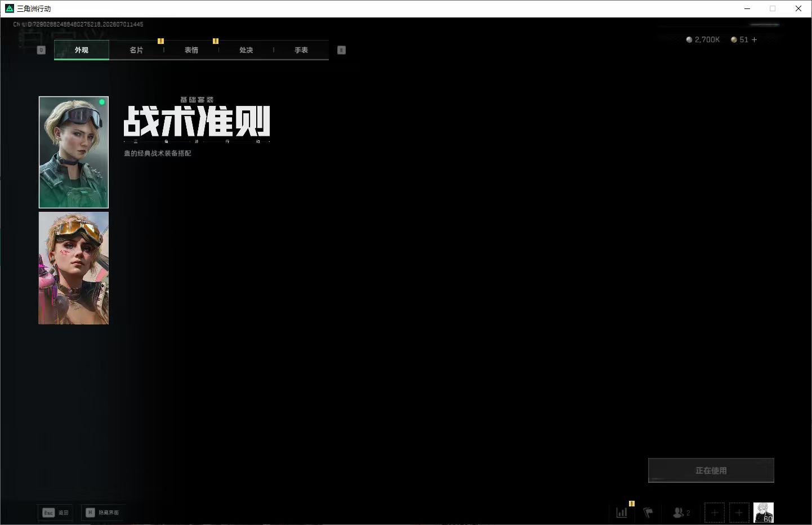Viewport: 812px width, 525px height.
Task: Open the 名片 tab
Action: click(x=136, y=50)
